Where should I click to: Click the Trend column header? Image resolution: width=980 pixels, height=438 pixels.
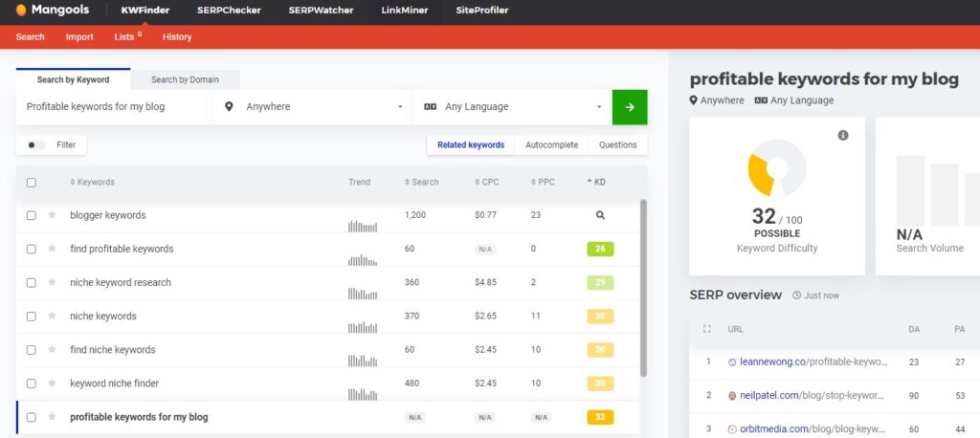[x=360, y=183]
